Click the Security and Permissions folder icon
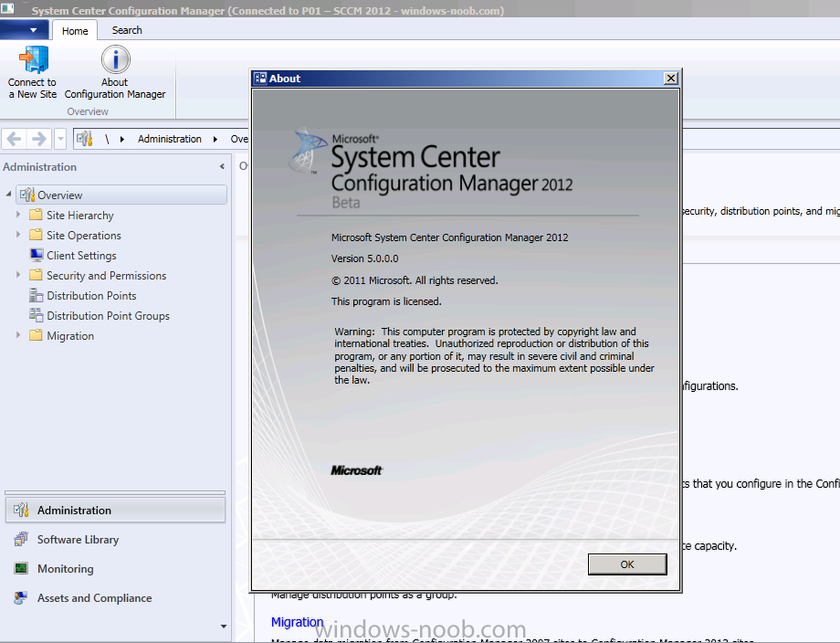Viewport: 840px width, 643px height. (36, 275)
